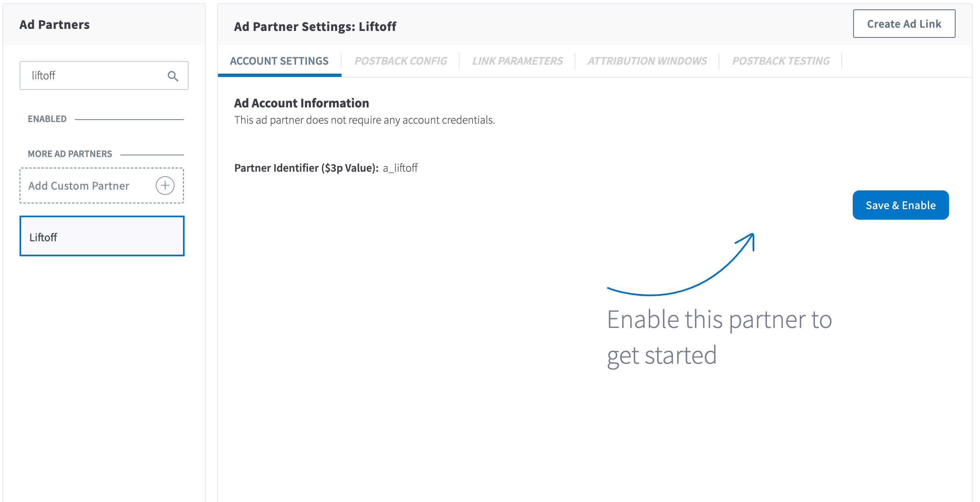Click the search magnifier icon
980x502 pixels.
click(x=173, y=76)
